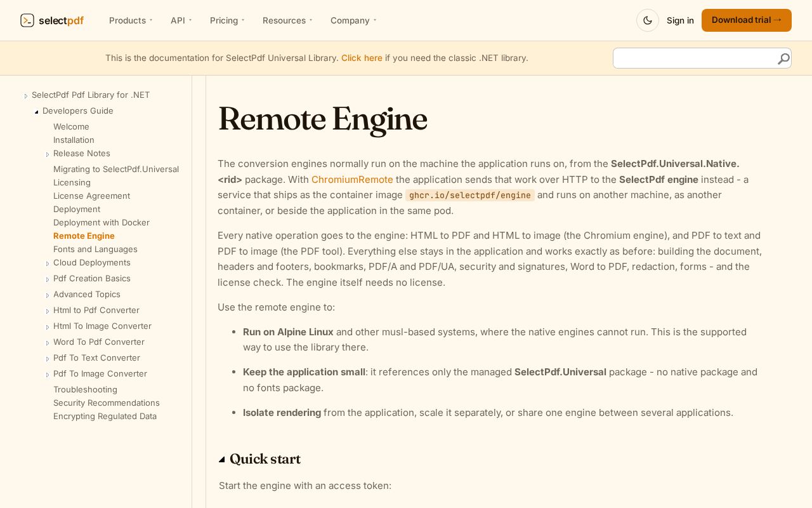Open Deployment with Docker page
The image size is (812, 508).
pos(101,222)
